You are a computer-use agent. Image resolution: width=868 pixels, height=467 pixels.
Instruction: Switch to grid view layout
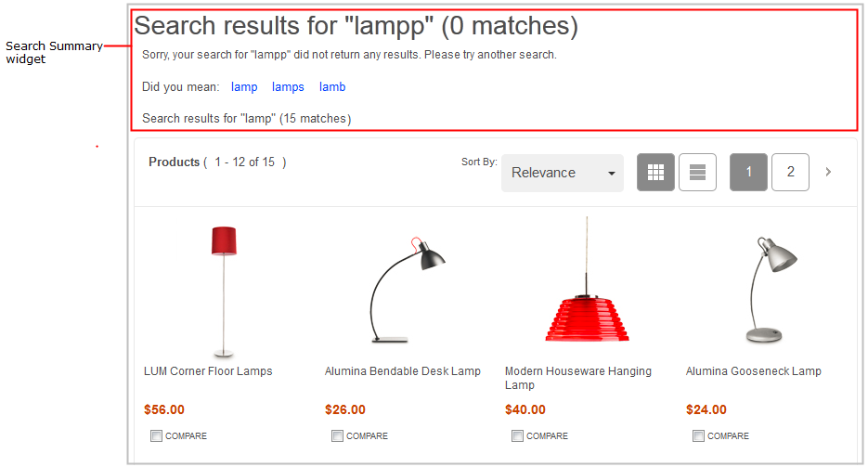[655, 173]
